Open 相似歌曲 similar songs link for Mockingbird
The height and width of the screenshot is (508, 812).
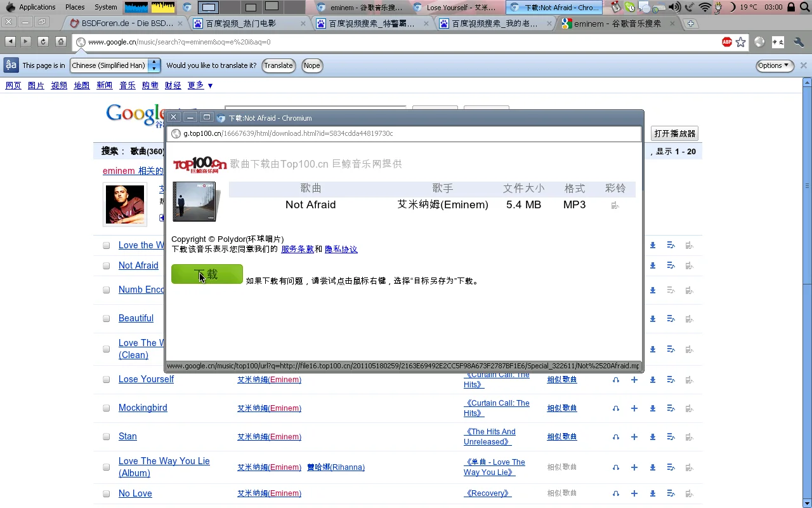[x=562, y=408]
